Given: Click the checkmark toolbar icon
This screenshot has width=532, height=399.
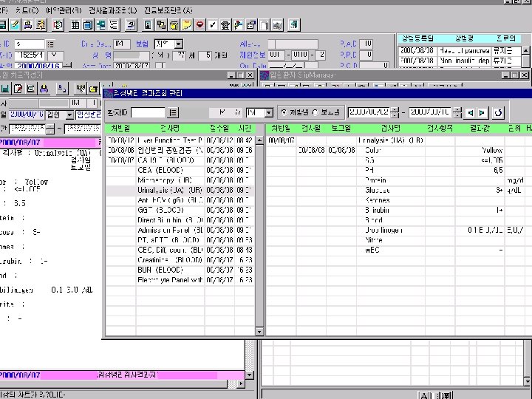Looking at the screenshot, I should point(212,25).
